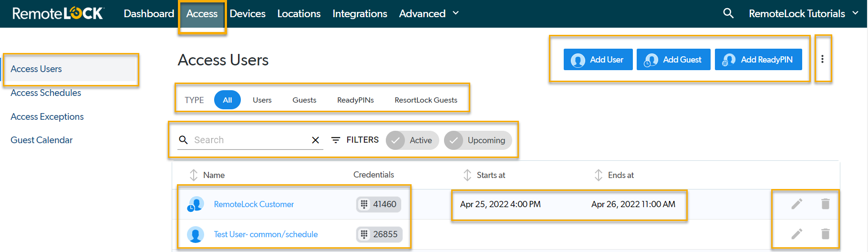The image size is (868, 252).
Task: Delete RemoteLock Customer with trash icon
Action: pyautogui.click(x=826, y=204)
